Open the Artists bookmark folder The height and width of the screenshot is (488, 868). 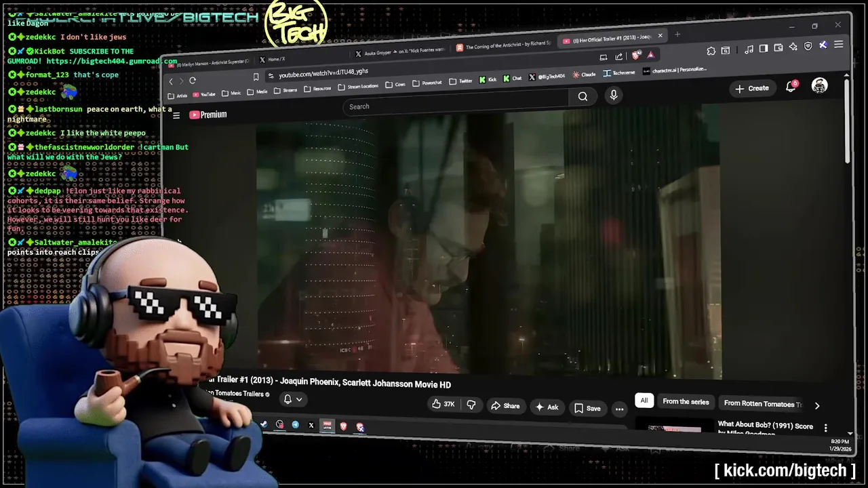click(178, 96)
